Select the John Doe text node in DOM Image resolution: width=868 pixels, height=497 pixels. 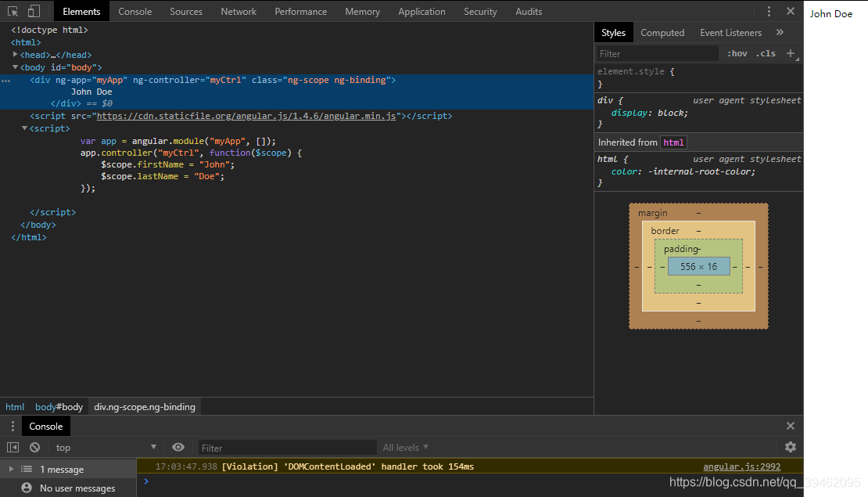click(91, 92)
